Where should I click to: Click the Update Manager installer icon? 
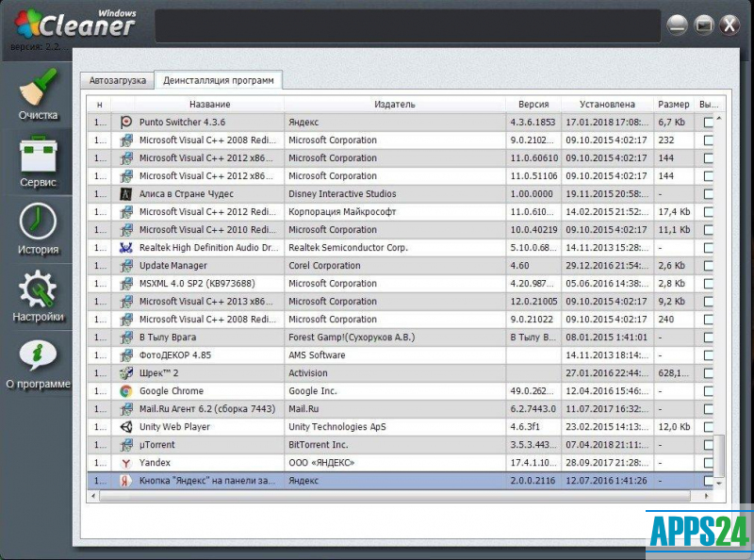[x=126, y=266]
